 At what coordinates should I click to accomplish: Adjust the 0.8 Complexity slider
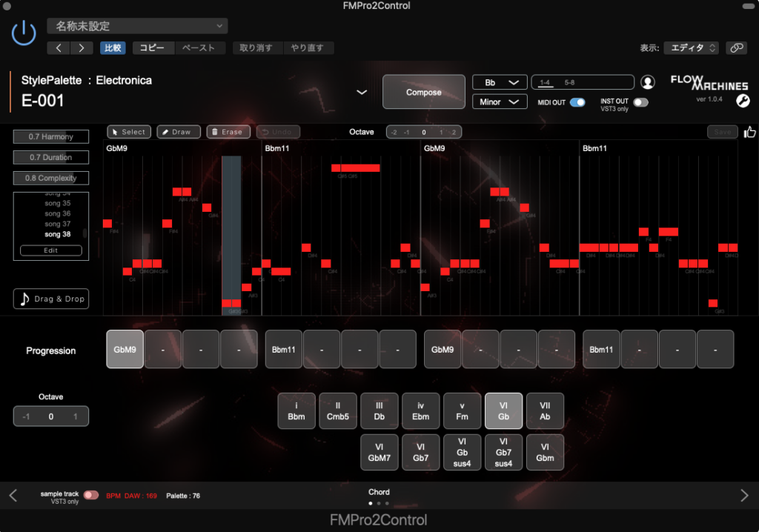click(51, 178)
